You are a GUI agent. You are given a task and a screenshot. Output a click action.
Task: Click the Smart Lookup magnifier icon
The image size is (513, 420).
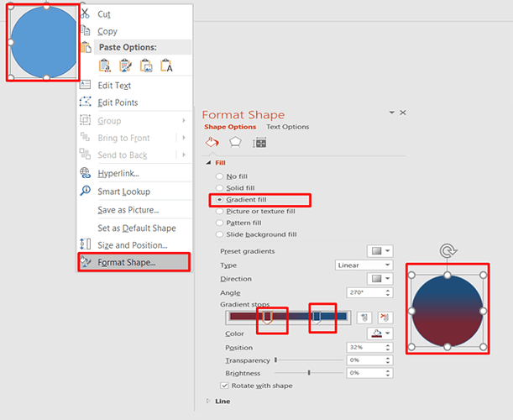coord(85,191)
